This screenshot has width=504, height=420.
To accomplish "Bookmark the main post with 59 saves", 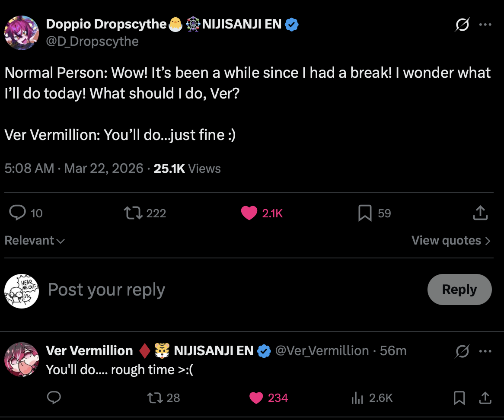I will (365, 213).
